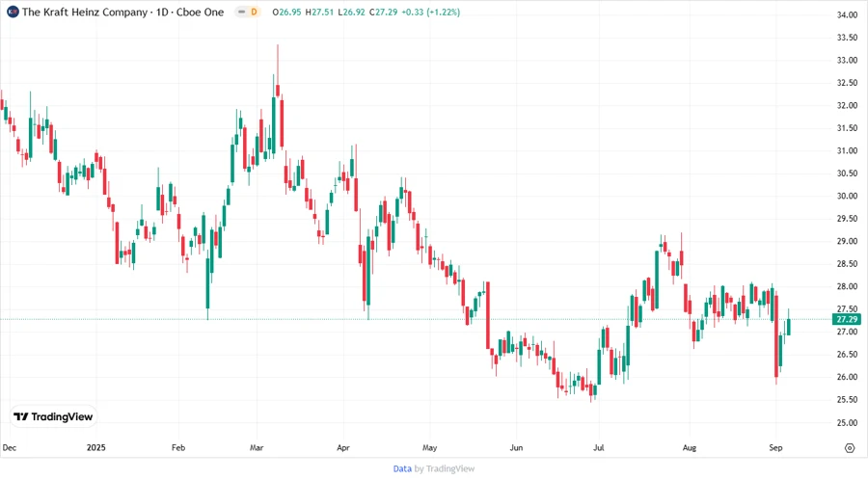Click the Kraft Heinz company logo icon

click(x=13, y=12)
